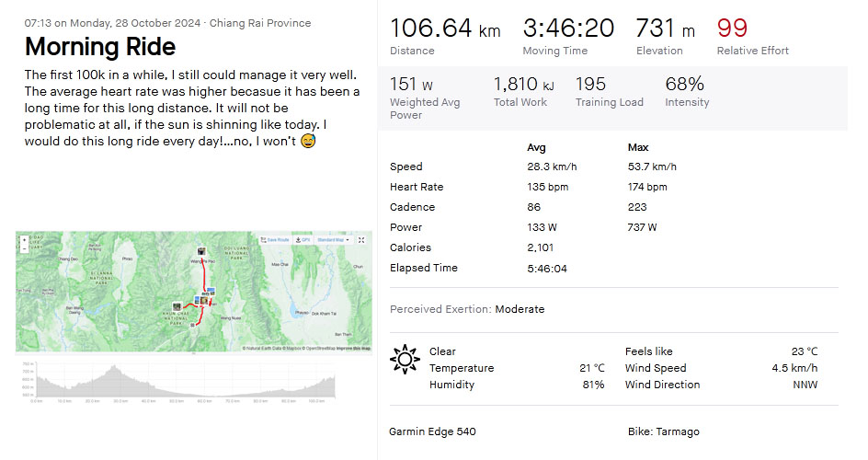Zoom out on the route map
The image size is (868, 460).
pyautogui.click(x=24, y=248)
